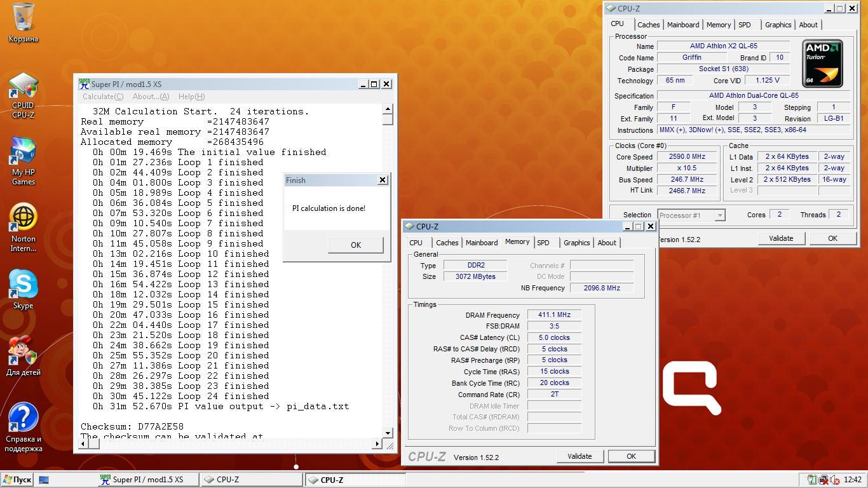The image size is (868, 488).
Task: Click the HT Link 2466.7 MHz value
Action: [687, 191]
